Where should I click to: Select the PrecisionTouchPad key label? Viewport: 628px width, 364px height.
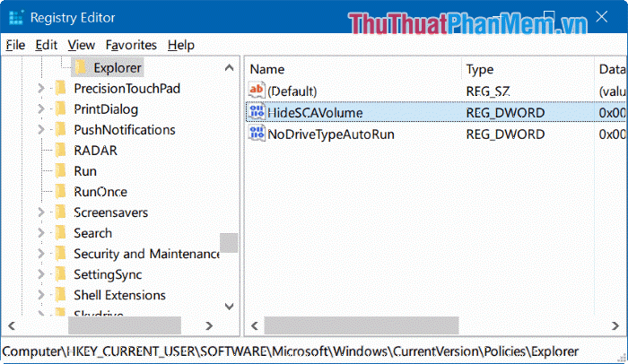click(127, 89)
